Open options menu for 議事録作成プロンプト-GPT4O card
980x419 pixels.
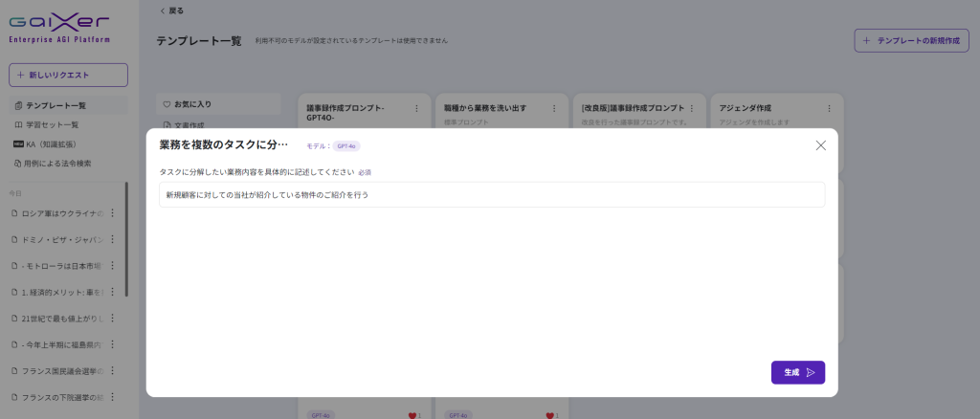click(x=416, y=108)
